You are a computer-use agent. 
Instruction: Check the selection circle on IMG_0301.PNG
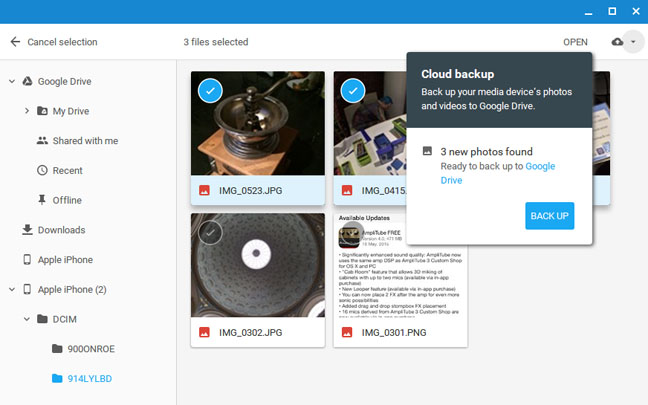pos(353,233)
